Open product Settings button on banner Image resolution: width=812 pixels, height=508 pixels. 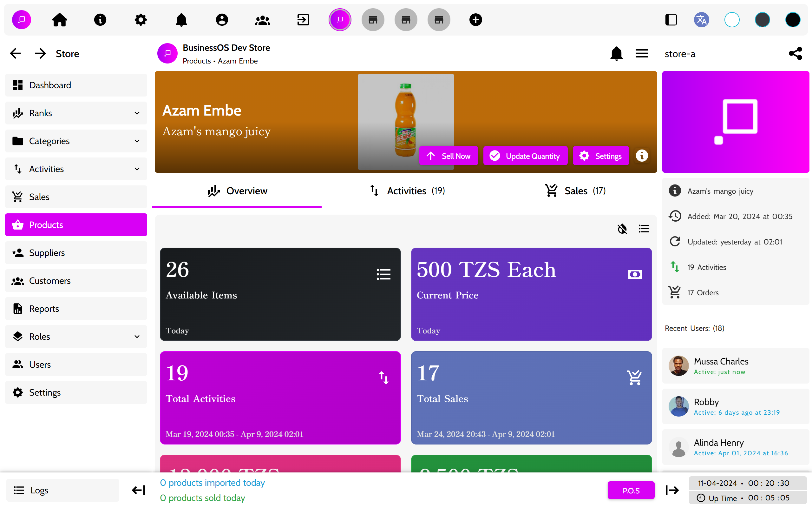tap(601, 156)
